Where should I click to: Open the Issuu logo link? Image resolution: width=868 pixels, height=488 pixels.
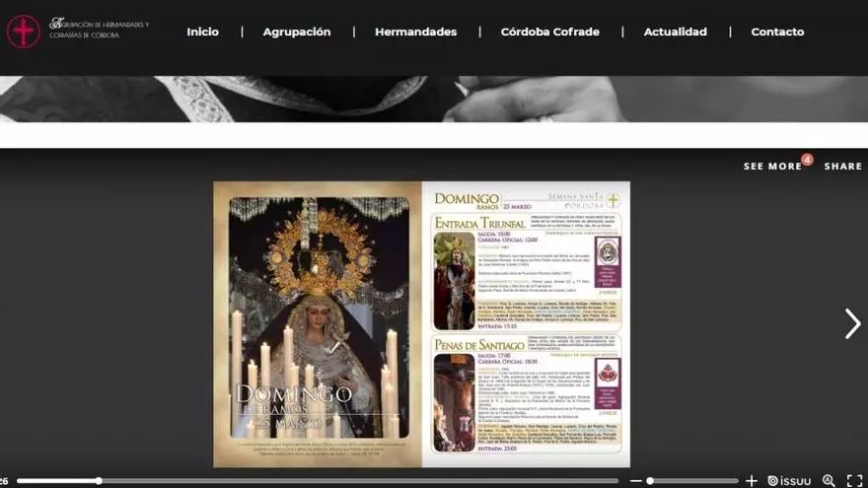tap(789, 481)
